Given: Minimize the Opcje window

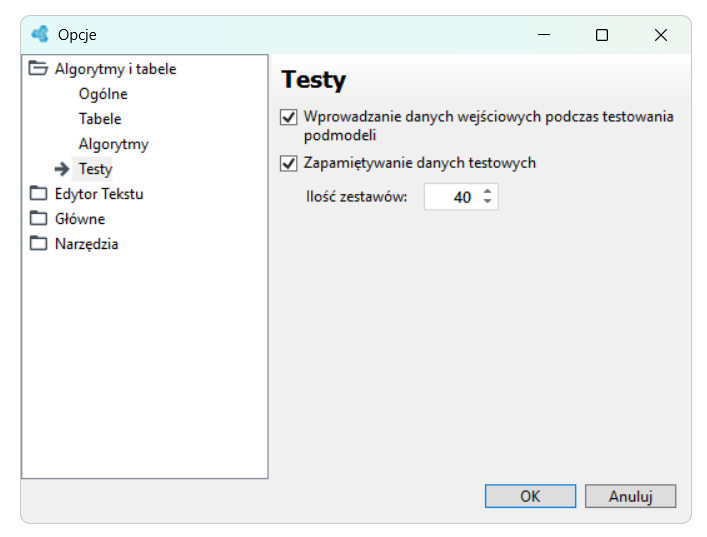Looking at the screenshot, I should [544, 35].
